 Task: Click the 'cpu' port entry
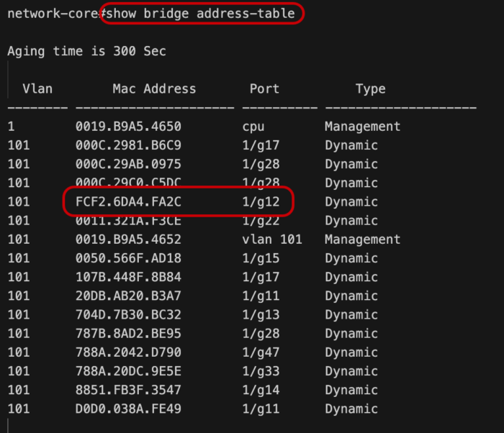click(x=253, y=127)
